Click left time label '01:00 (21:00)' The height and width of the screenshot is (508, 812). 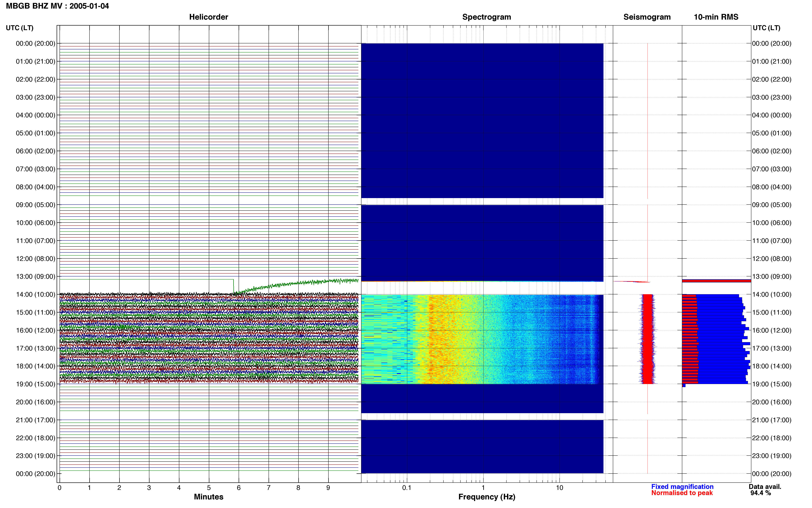[x=36, y=61]
